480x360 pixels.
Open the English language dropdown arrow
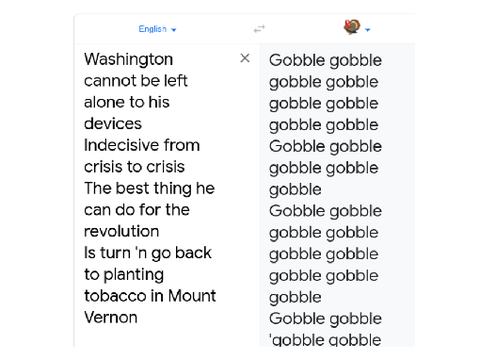pyautogui.click(x=173, y=30)
